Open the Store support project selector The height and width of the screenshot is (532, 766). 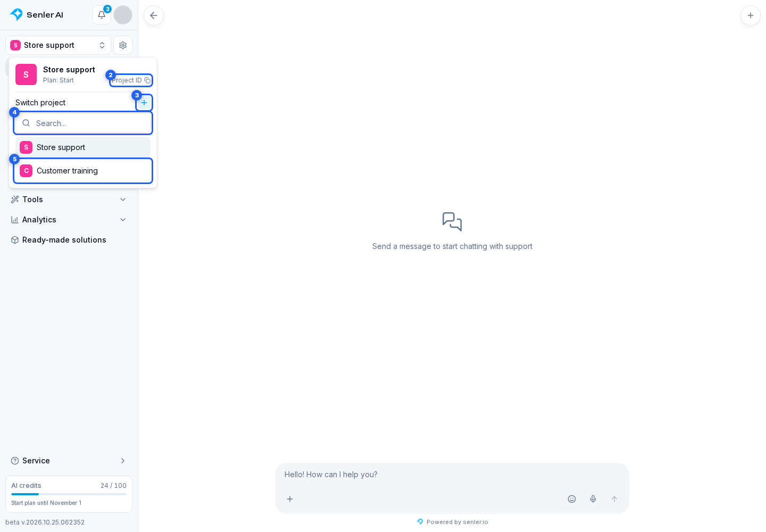click(x=59, y=45)
